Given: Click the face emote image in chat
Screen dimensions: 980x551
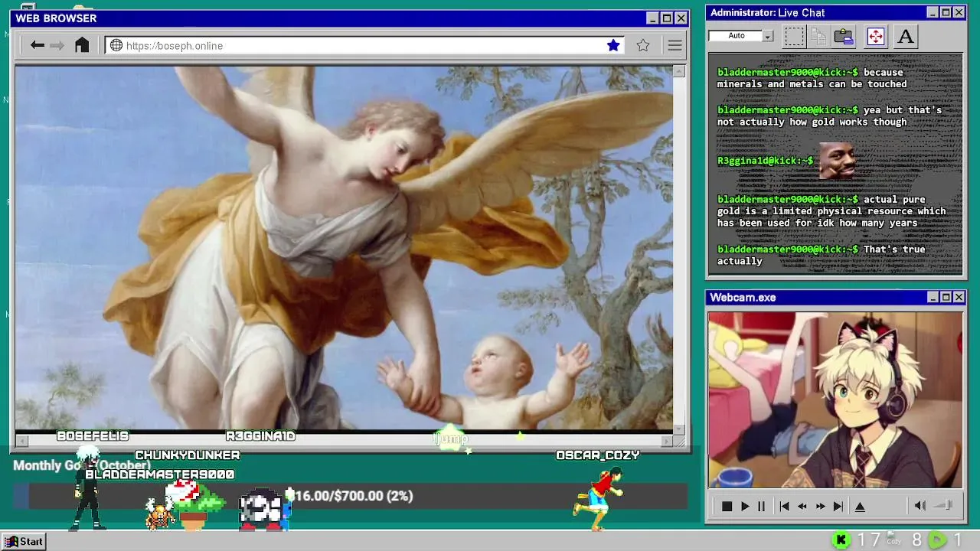Looking at the screenshot, I should (838, 161).
